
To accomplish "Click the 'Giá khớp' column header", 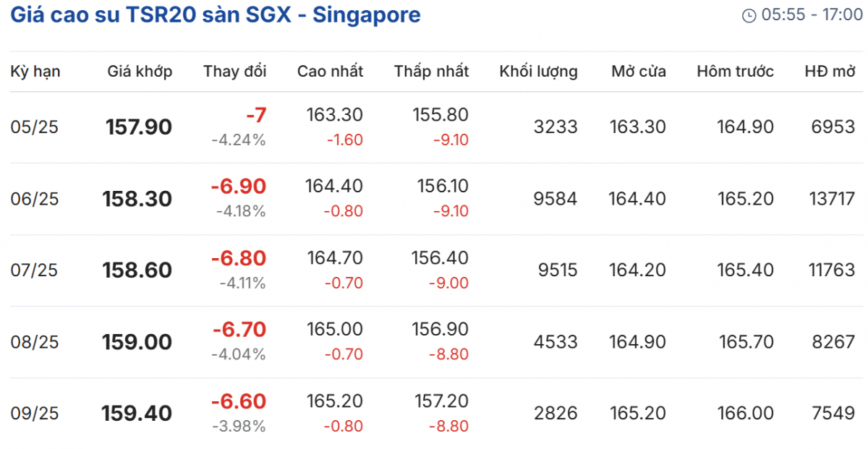I will [x=140, y=71].
